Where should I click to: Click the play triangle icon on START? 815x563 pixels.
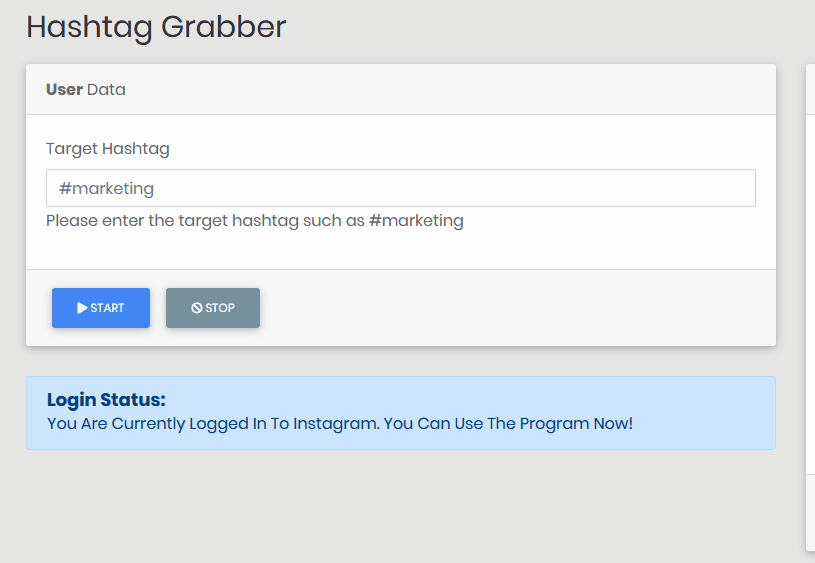click(82, 308)
